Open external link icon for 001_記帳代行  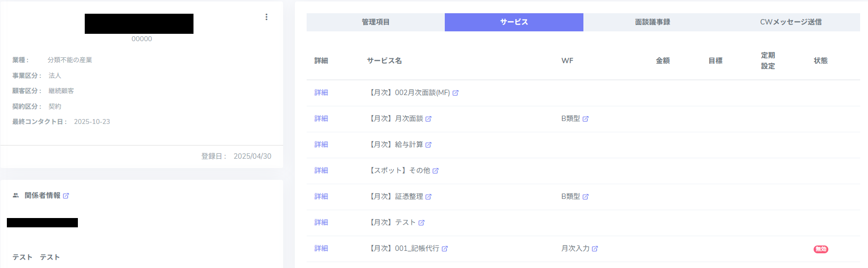(445, 249)
